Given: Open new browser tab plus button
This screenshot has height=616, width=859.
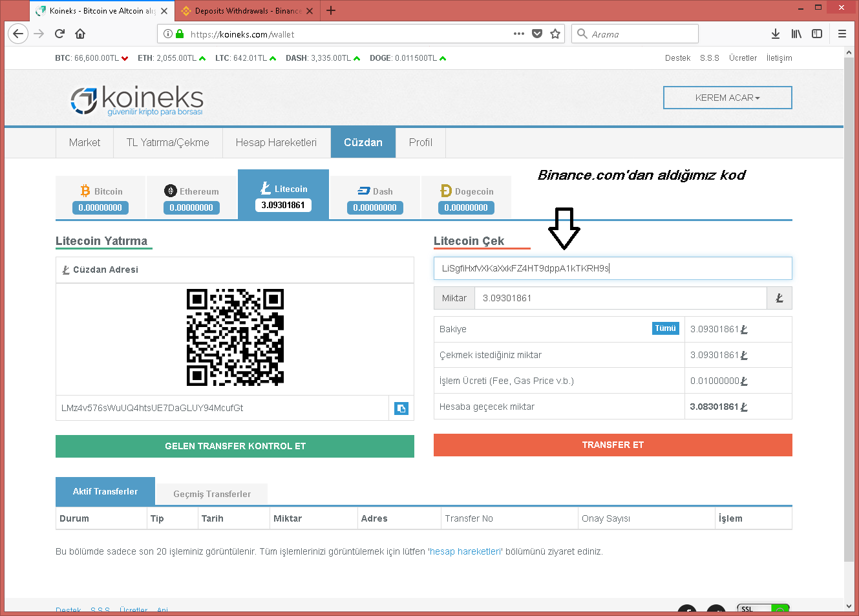Looking at the screenshot, I should click(x=331, y=10).
